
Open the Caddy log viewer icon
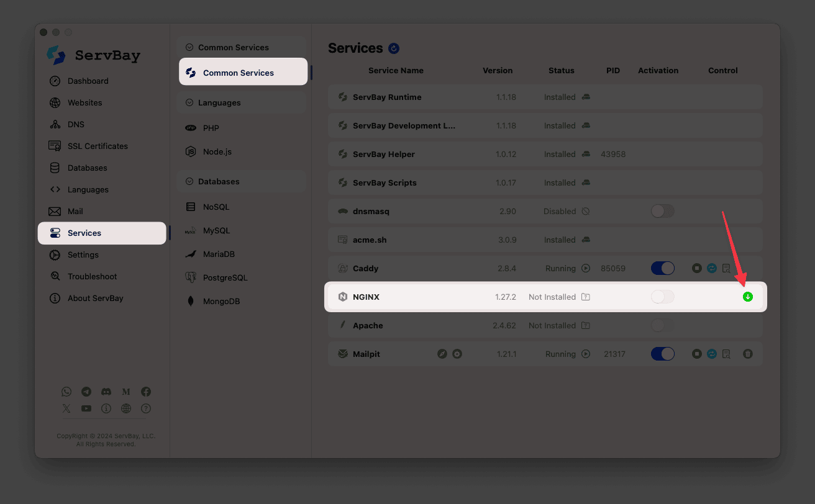point(726,268)
